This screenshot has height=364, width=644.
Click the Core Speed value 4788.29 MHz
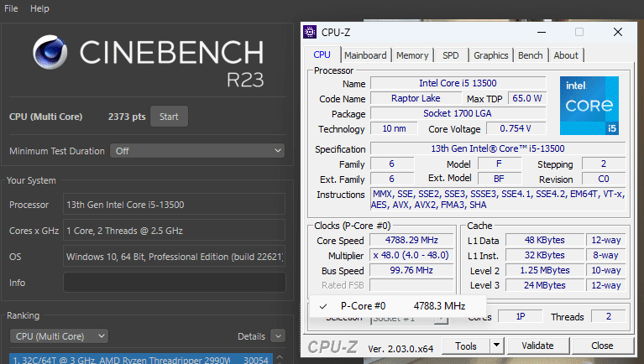[x=411, y=240]
